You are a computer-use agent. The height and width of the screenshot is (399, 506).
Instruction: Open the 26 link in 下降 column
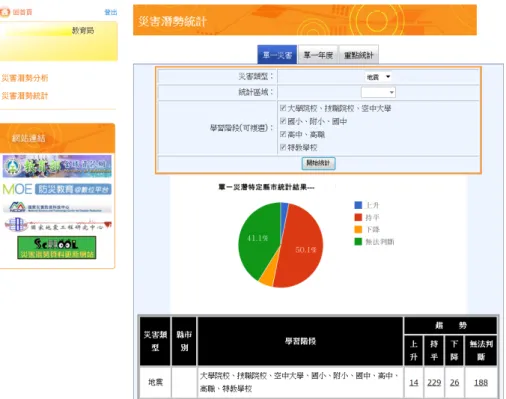click(454, 382)
